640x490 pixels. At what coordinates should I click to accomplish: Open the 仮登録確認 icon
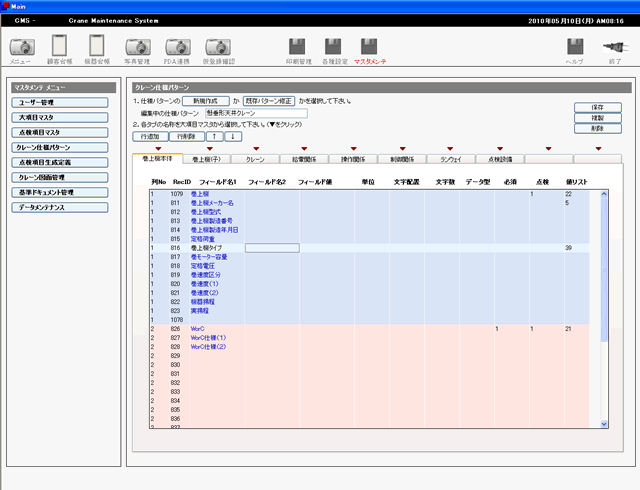218,47
